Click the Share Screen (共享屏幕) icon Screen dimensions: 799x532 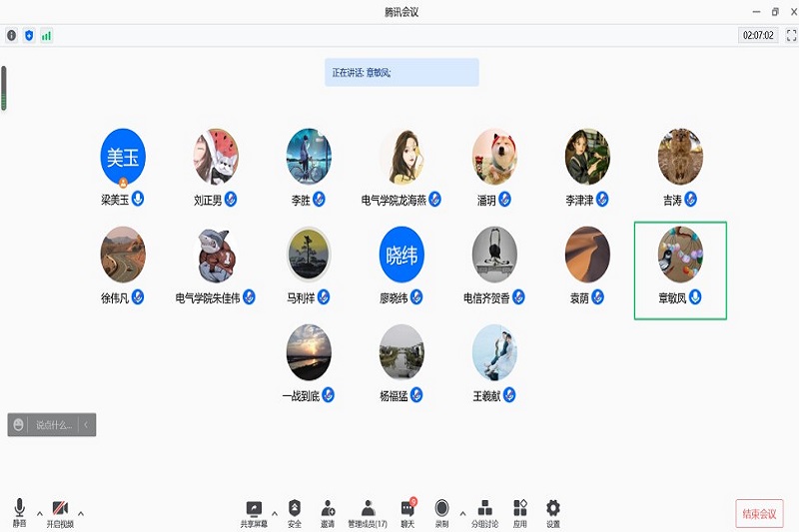click(254, 509)
